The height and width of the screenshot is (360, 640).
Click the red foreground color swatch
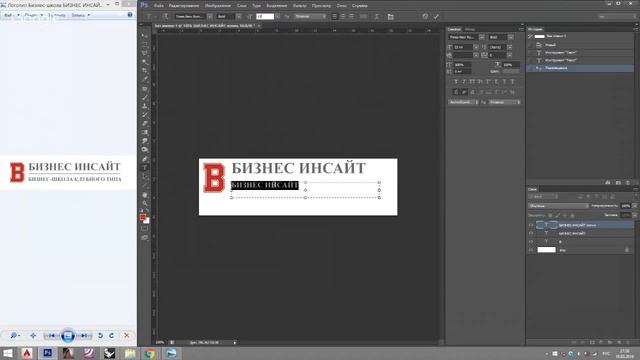click(x=143, y=218)
